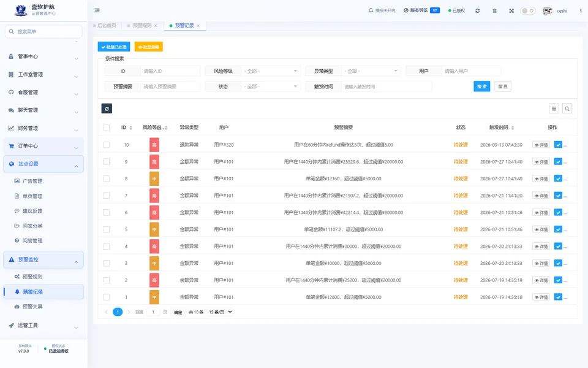Collapse the sidebar with the hamburger icon
The width and height of the screenshot is (588, 368).
(97, 10)
